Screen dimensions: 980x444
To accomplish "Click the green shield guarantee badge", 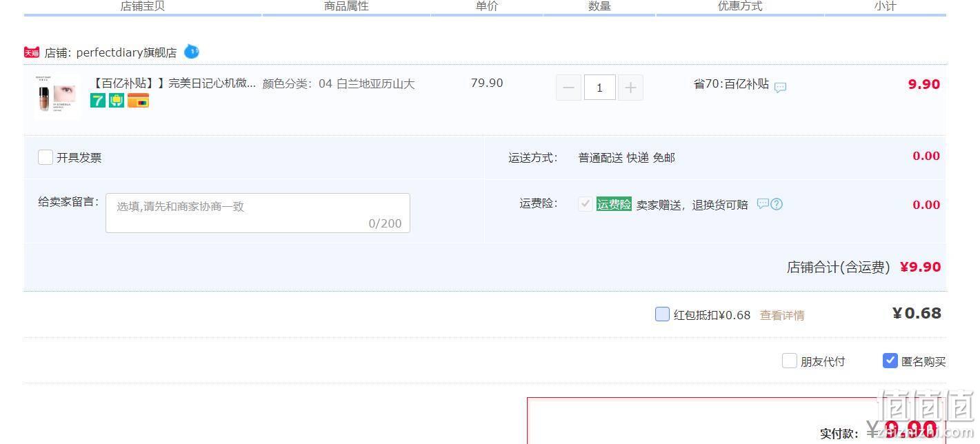I will point(117,101).
